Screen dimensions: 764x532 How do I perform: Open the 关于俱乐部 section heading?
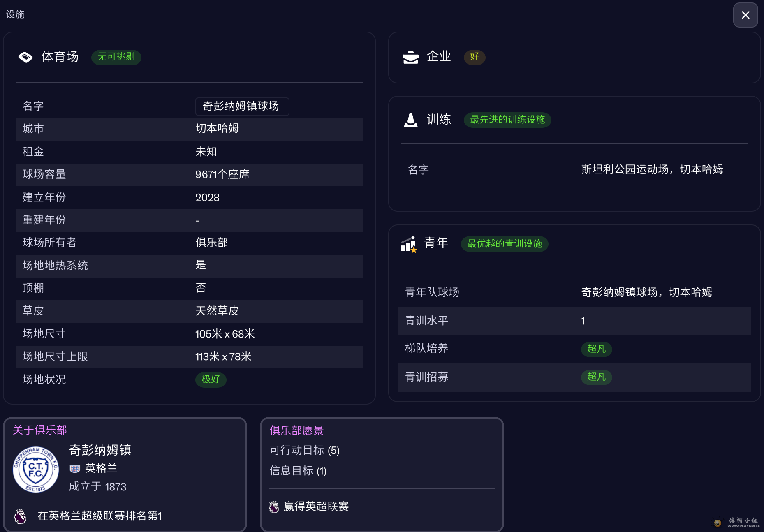point(39,430)
